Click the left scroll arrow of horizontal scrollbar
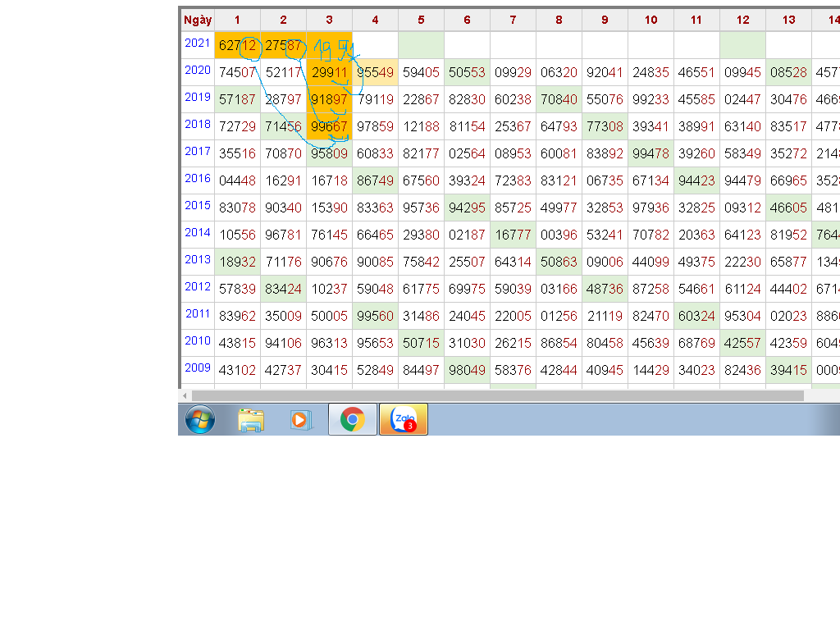840x630 pixels. (185, 396)
